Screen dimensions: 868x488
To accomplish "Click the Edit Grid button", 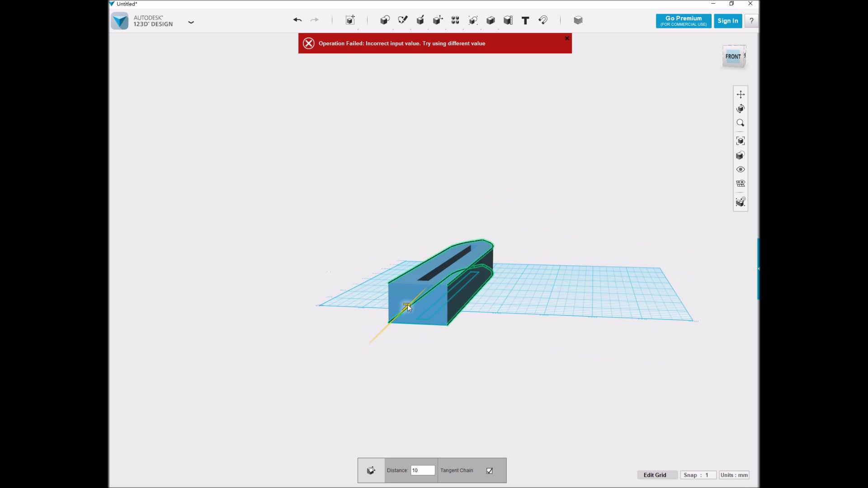I will point(655,475).
